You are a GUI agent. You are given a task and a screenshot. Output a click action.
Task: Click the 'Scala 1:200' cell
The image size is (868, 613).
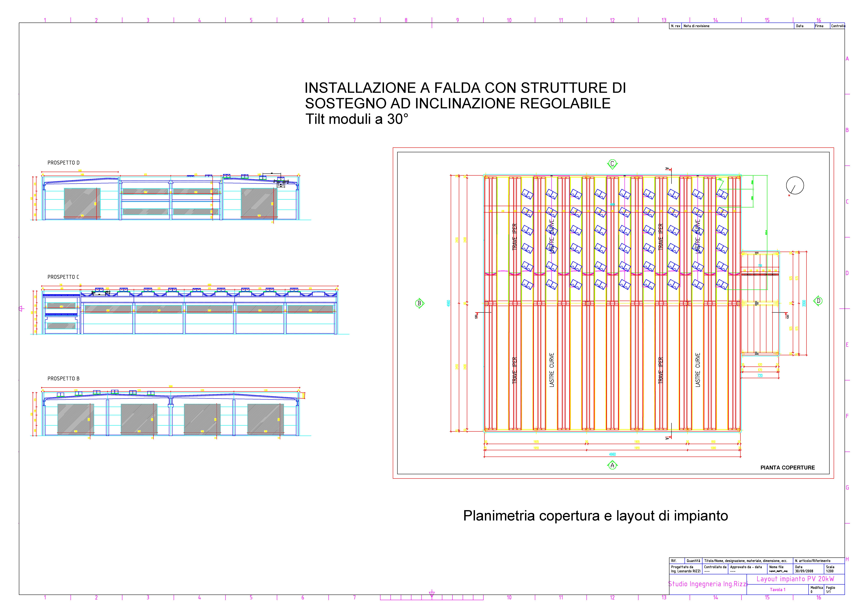(834, 569)
